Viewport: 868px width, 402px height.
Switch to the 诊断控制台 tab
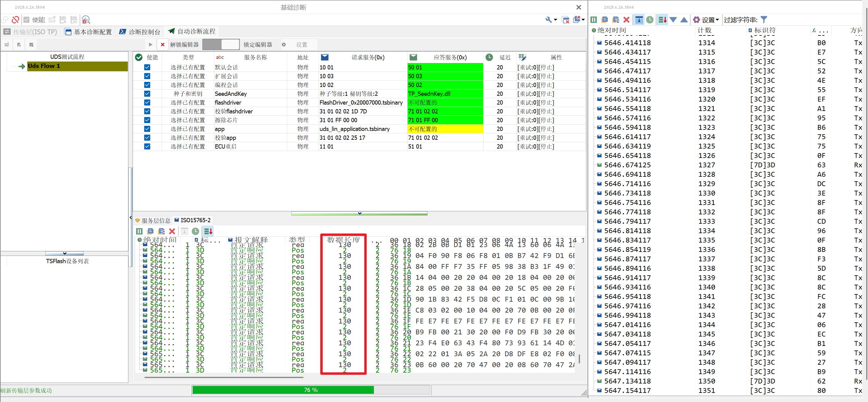coord(140,31)
